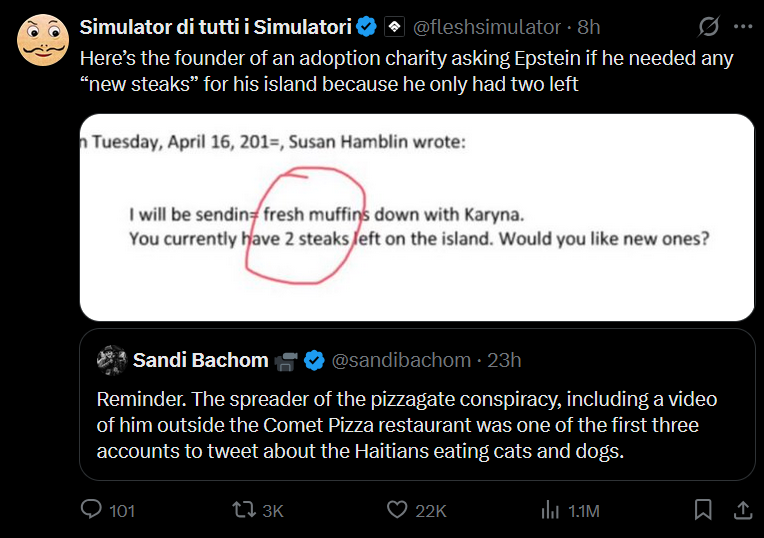The image size is (764, 538).
Task: Click the share upload arrow icon
Action: 742,510
